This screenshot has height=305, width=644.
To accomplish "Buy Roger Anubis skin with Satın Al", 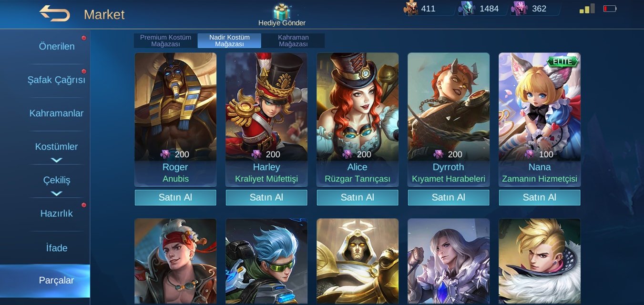I will point(175,197).
